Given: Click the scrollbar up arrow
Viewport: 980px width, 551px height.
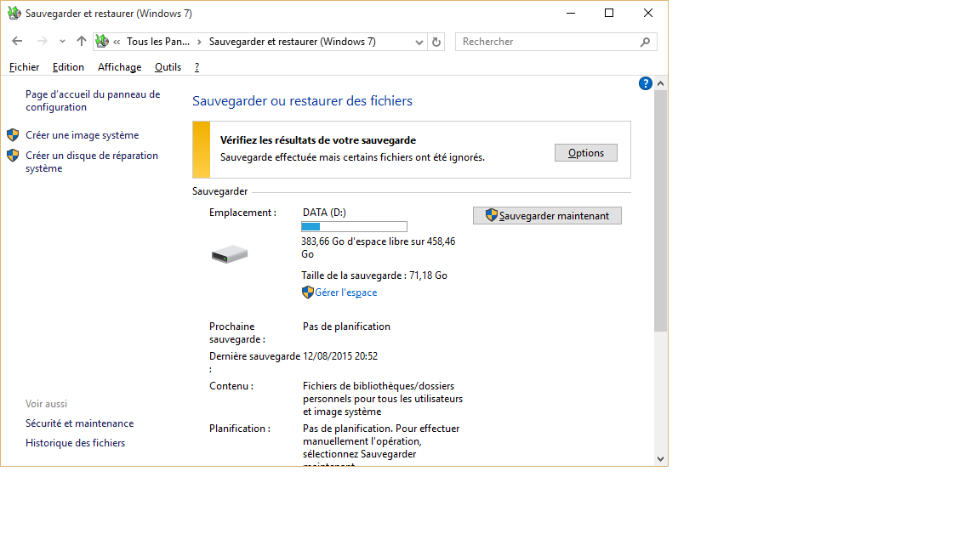Looking at the screenshot, I should pyautogui.click(x=661, y=83).
